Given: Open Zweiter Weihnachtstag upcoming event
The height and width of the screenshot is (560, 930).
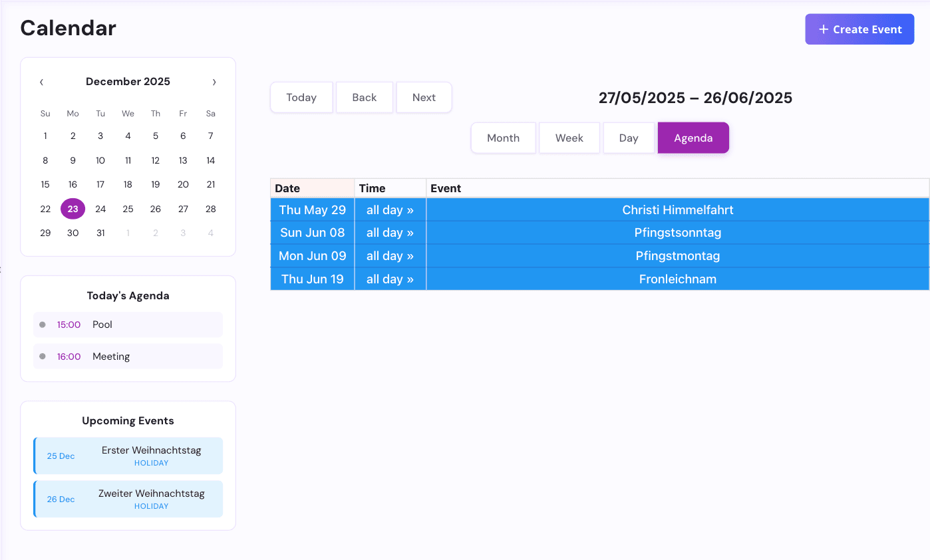Looking at the screenshot, I should [128, 499].
